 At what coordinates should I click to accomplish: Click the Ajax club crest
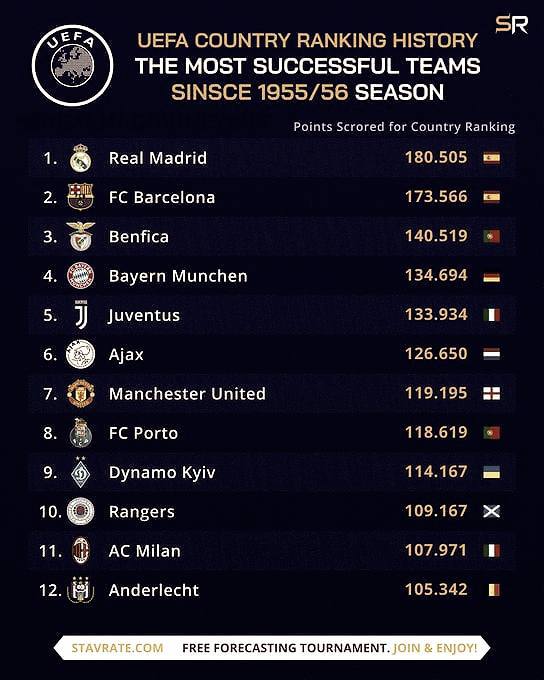coord(81,354)
